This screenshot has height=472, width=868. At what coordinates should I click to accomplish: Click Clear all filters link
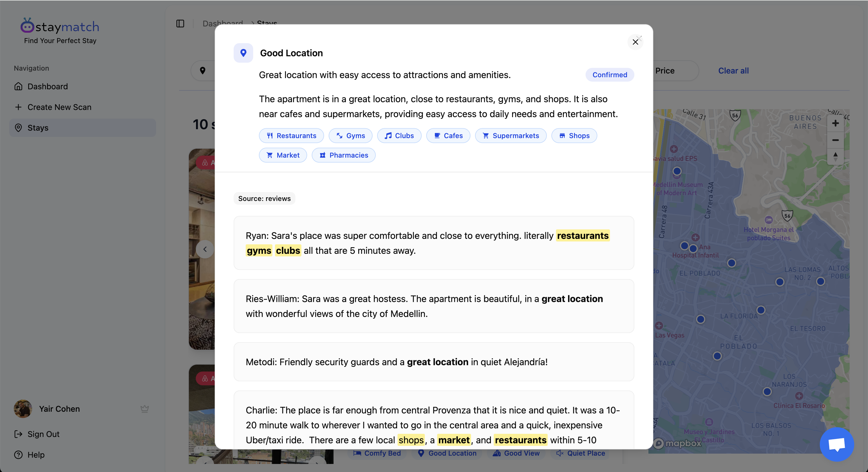pos(733,70)
